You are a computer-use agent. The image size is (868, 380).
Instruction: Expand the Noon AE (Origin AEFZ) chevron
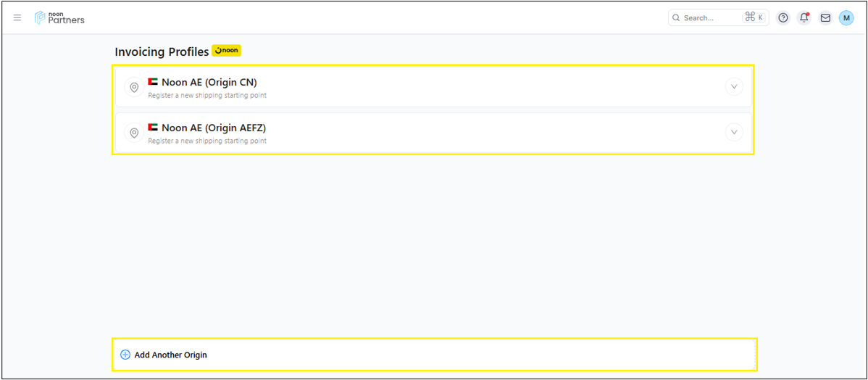tap(734, 133)
